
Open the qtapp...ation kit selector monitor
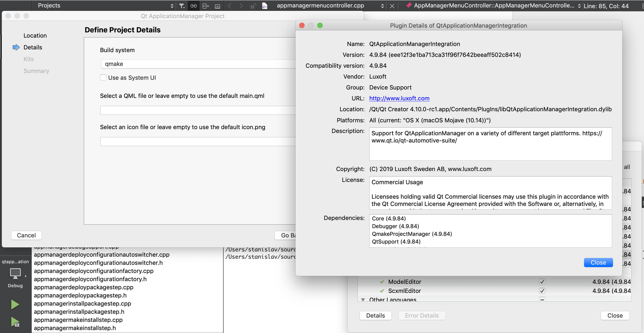[15, 273]
